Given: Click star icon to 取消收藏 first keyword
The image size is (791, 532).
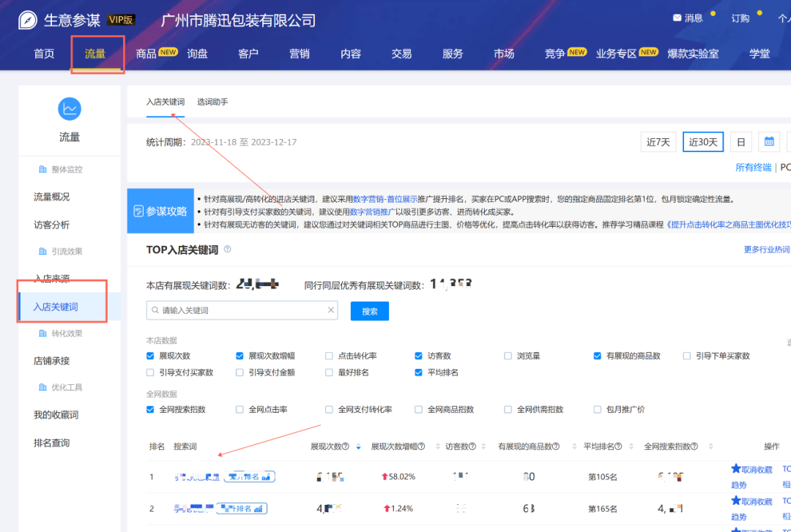Looking at the screenshot, I should pos(736,469).
